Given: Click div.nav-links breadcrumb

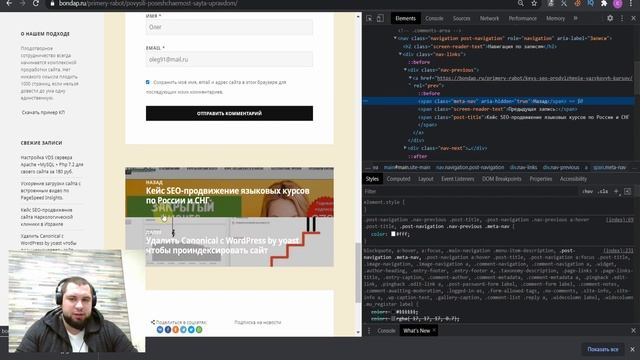Looking at the screenshot, I should tap(523, 167).
